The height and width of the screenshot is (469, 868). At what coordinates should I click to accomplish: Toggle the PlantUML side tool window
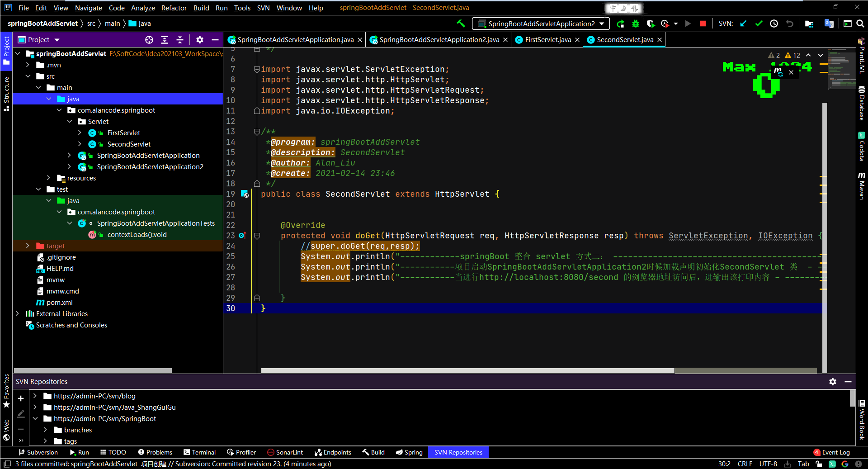click(x=862, y=55)
